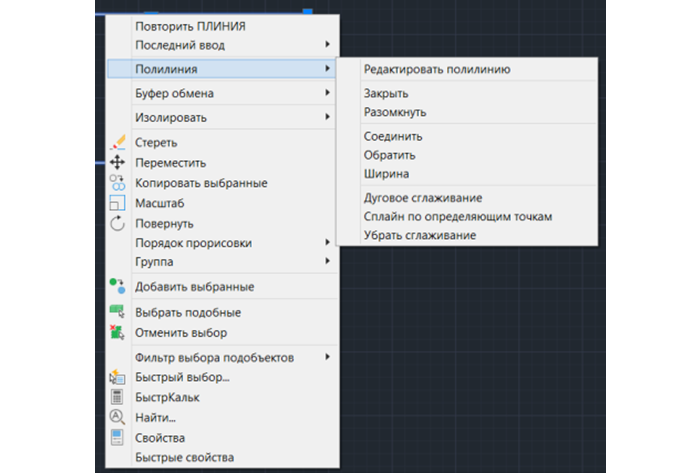Click the Переместить move arrows icon
700x473 pixels.
click(117, 162)
